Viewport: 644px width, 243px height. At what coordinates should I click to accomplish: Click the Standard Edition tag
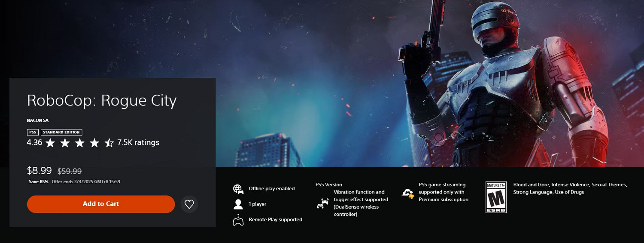pos(61,132)
